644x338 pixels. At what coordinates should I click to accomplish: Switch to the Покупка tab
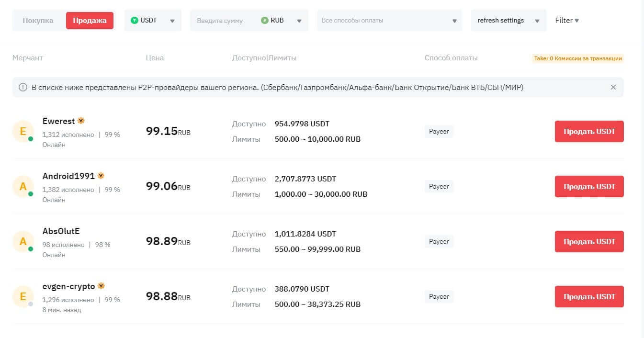tap(38, 21)
